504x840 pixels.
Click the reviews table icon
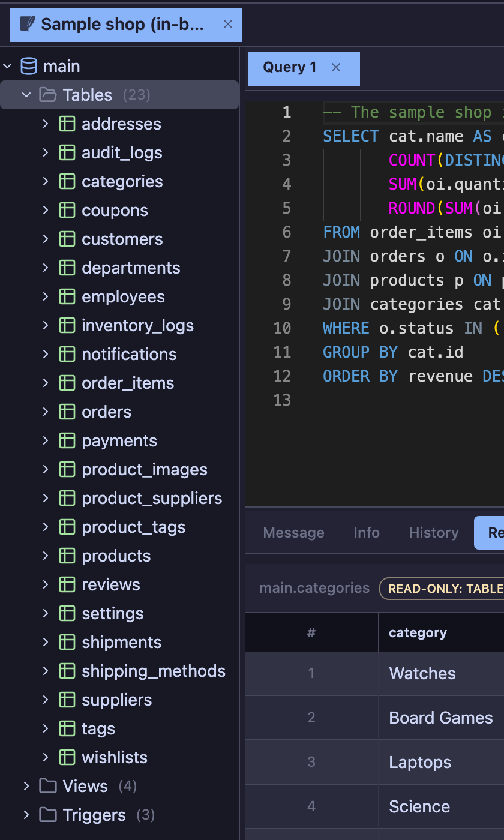click(67, 584)
